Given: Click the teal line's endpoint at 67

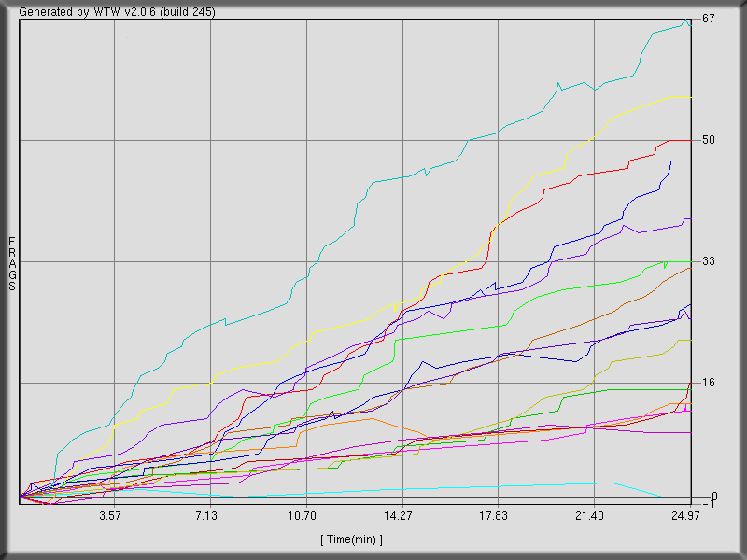Looking at the screenshot, I should (x=689, y=20).
